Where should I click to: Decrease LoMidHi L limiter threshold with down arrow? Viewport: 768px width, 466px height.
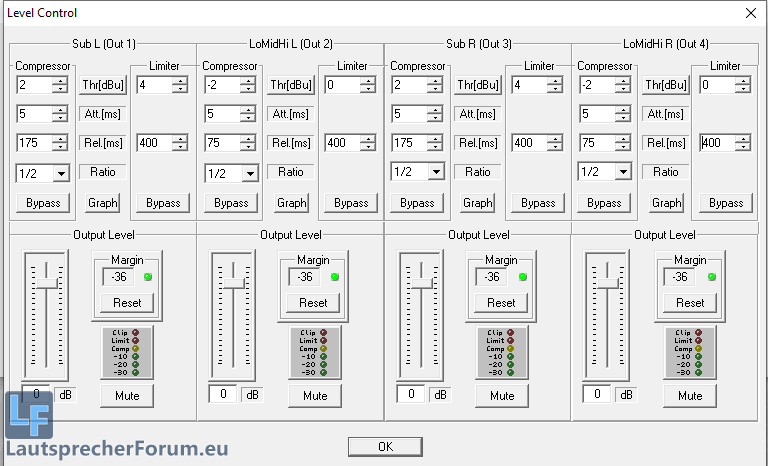click(367, 90)
